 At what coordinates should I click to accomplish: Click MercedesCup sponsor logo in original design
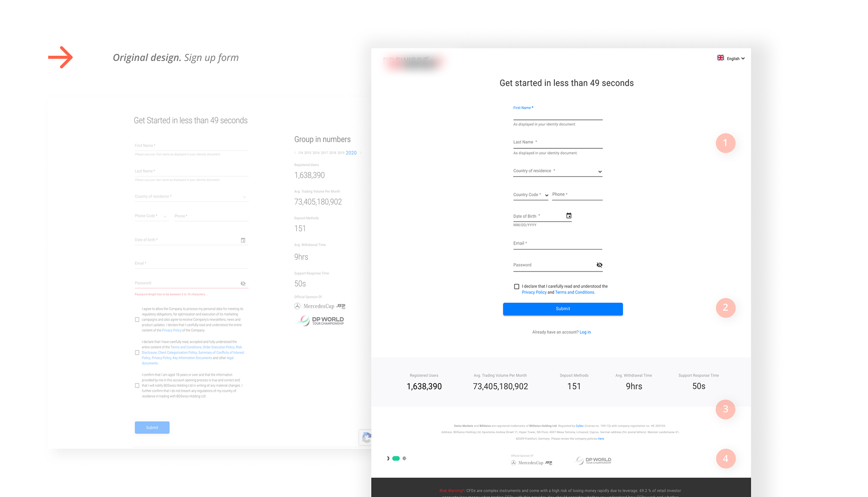[x=320, y=306]
